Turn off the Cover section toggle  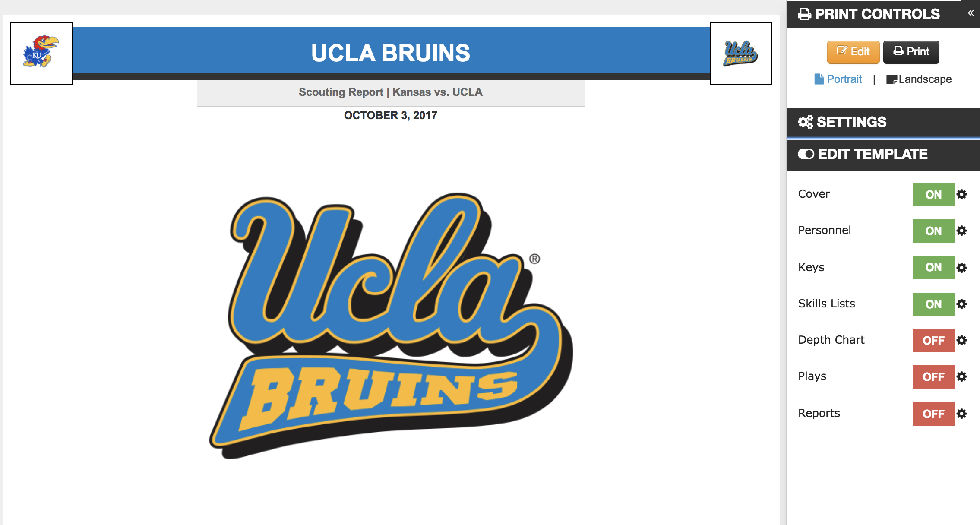click(933, 194)
